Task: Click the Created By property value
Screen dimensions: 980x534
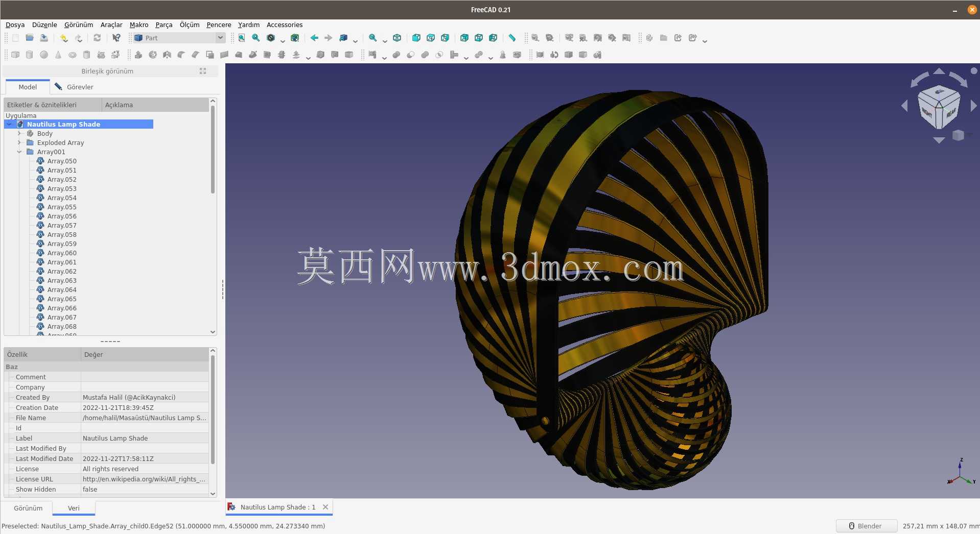Action: point(145,397)
